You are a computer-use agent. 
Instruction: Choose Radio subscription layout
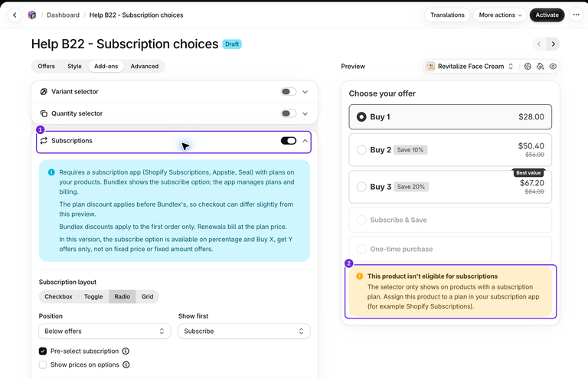(122, 296)
